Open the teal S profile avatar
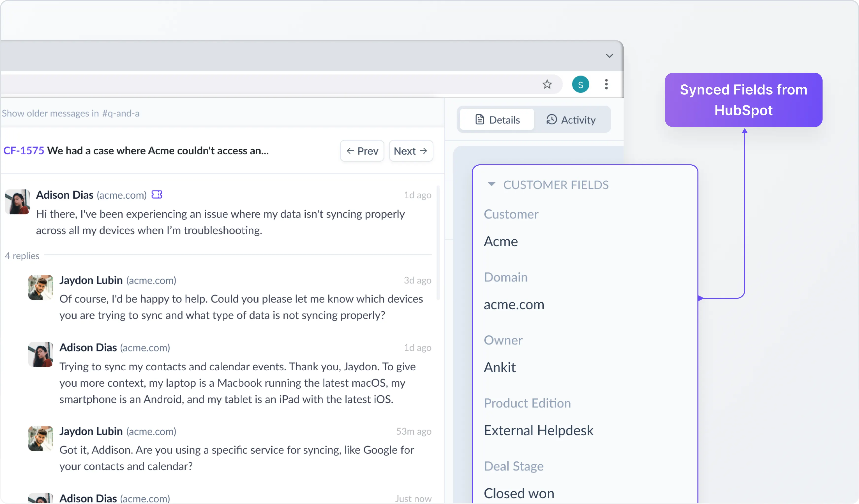859x504 pixels. coord(580,84)
